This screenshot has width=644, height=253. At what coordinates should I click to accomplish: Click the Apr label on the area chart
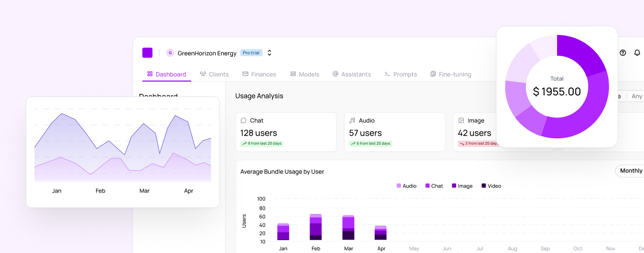pyautogui.click(x=188, y=191)
